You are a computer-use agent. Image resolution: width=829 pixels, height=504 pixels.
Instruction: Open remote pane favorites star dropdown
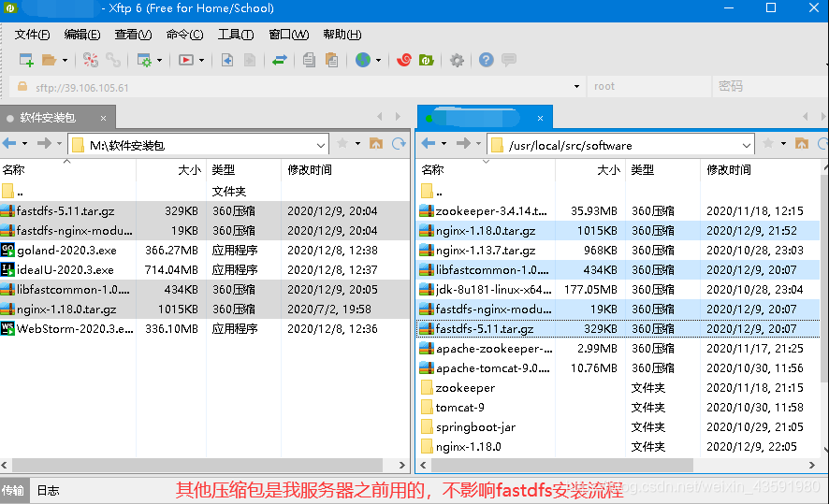coord(783,143)
